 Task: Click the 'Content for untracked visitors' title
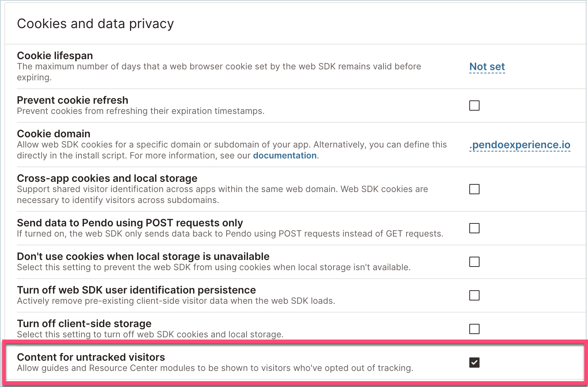tap(91, 357)
